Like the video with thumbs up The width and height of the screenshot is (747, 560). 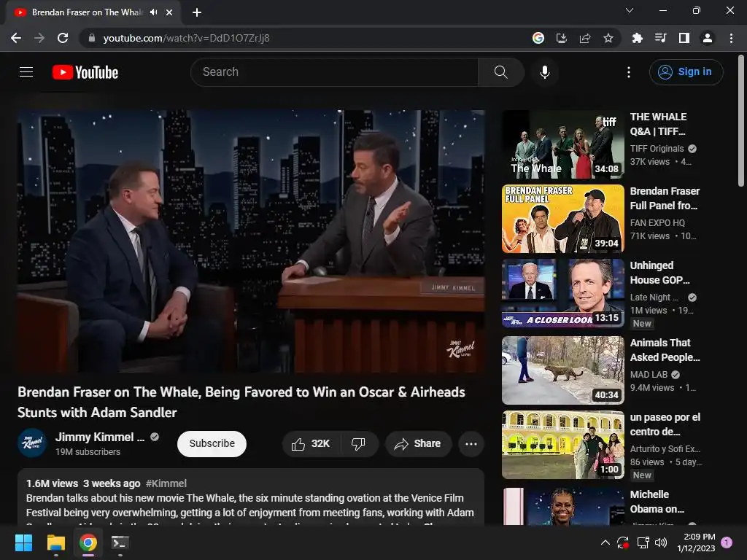[311, 444]
